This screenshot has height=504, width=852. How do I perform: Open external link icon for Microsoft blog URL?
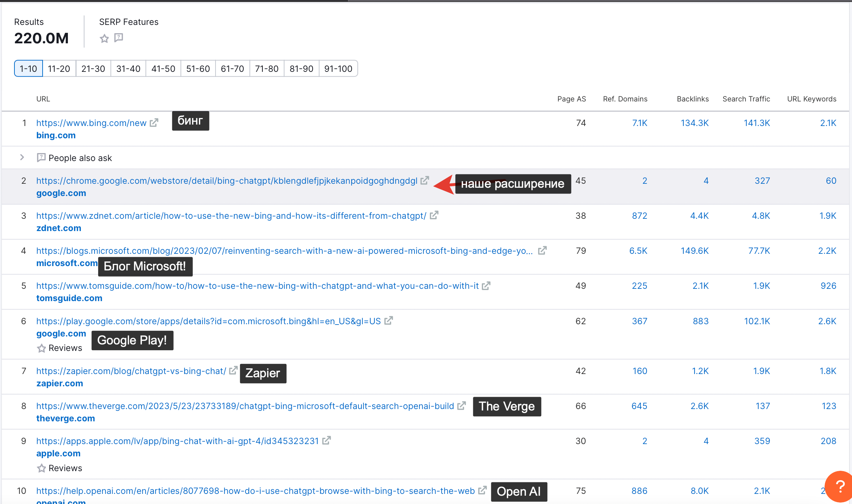(x=542, y=250)
